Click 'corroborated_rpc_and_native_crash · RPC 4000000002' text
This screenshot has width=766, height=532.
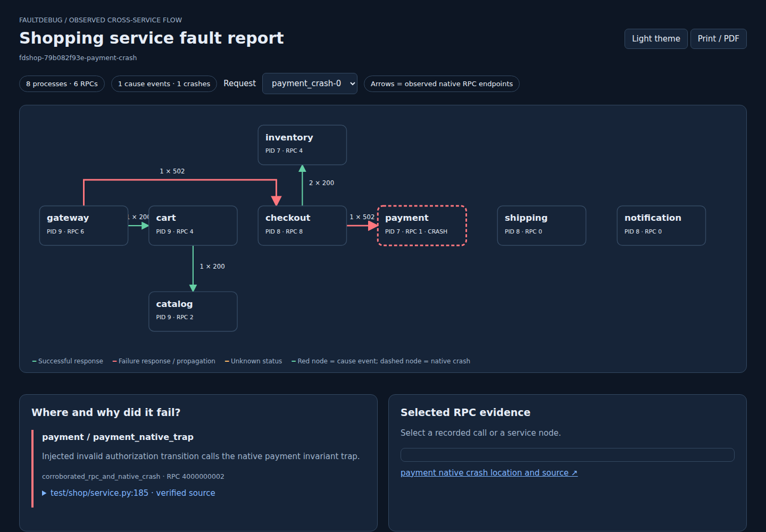click(x=133, y=477)
